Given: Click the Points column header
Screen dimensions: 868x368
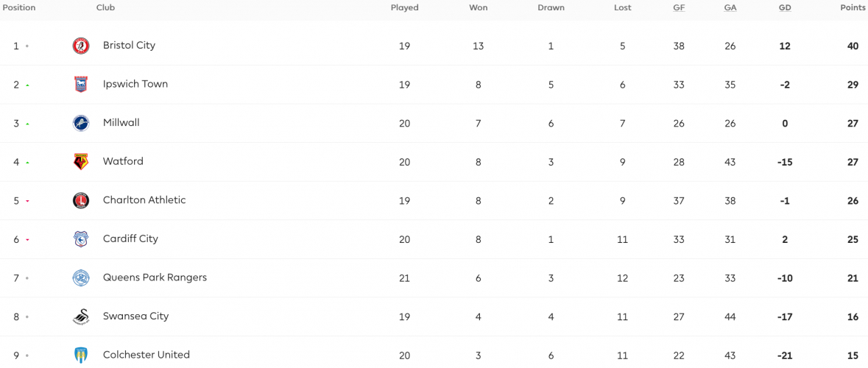Looking at the screenshot, I should click(x=853, y=8).
